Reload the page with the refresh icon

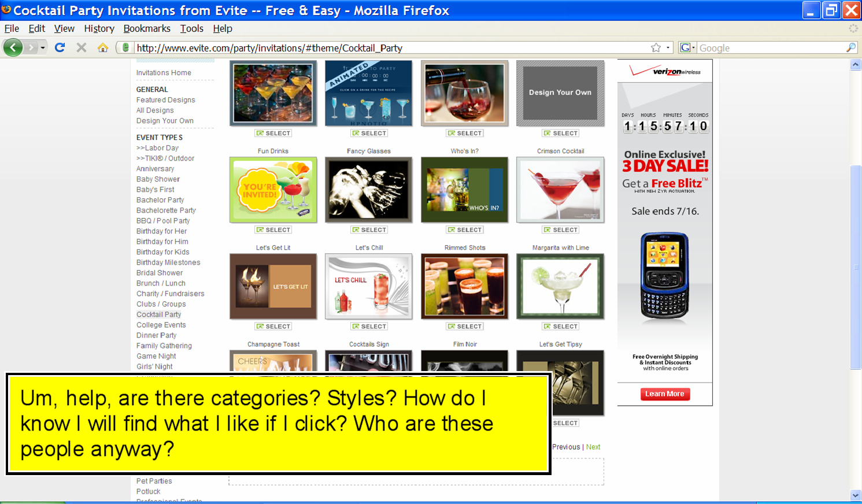click(60, 47)
